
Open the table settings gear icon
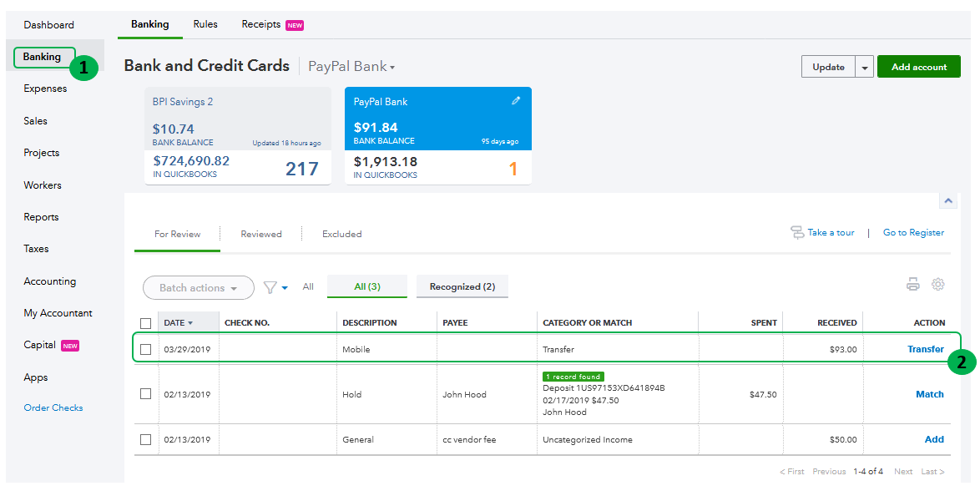point(937,284)
